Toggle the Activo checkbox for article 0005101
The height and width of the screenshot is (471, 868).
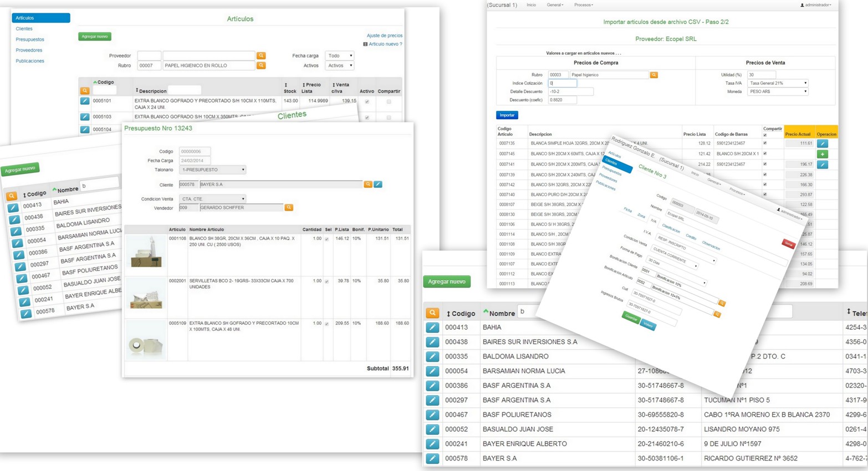(x=367, y=101)
